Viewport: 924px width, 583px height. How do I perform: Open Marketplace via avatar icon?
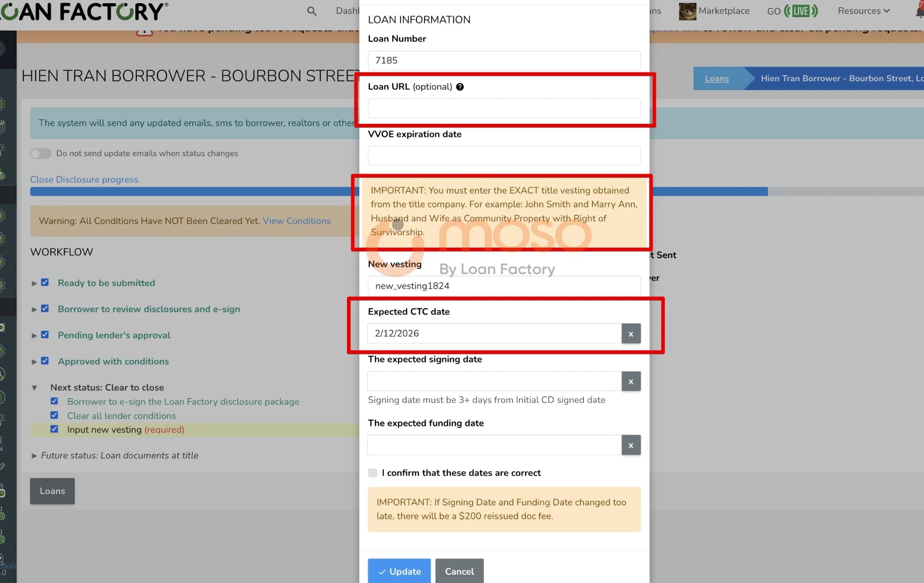(x=687, y=11)
